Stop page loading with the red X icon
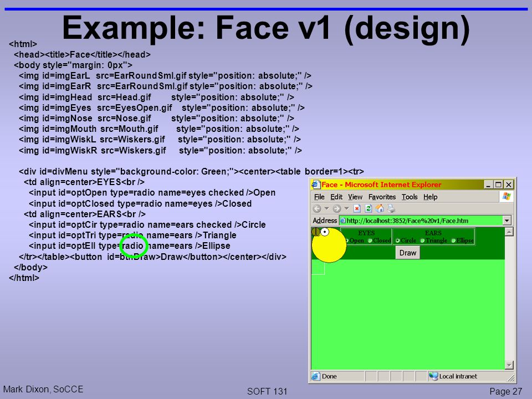Image resolution: width=532 pixels, height=399 pixels. (x=357, y=208)
